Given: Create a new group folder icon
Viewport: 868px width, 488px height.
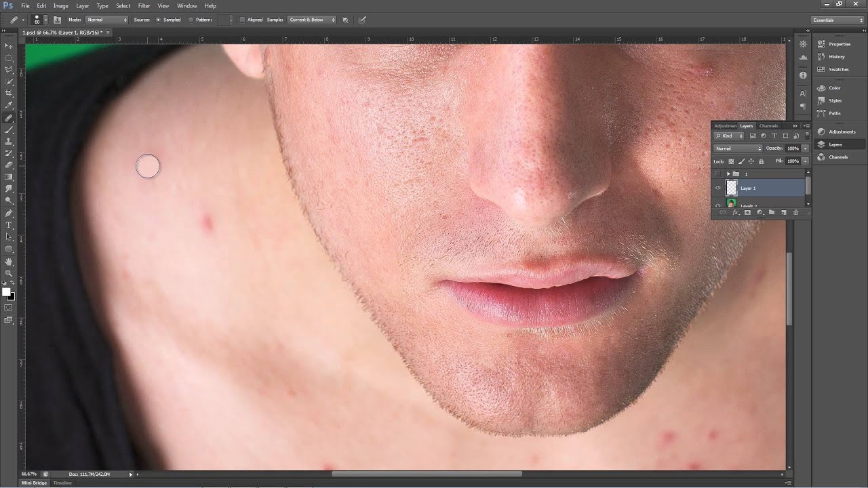Looking at the screenshot, I should point(772,212).
